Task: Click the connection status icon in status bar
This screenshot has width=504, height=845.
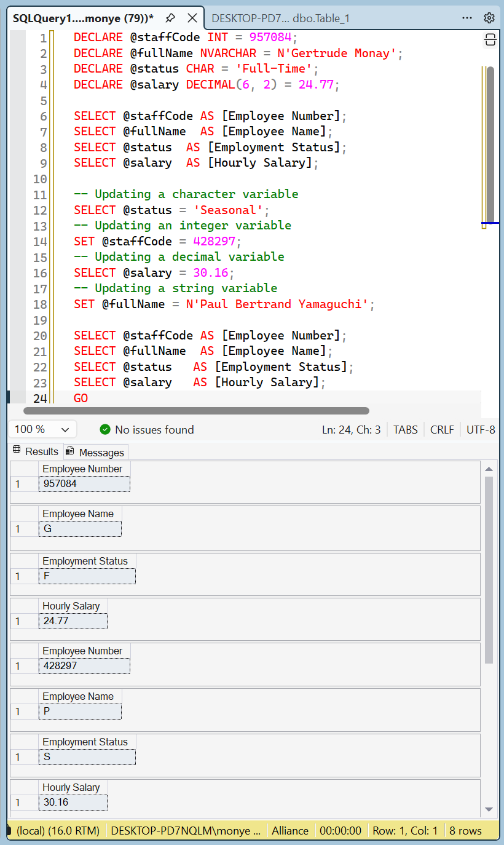Action: pos(9,831)
